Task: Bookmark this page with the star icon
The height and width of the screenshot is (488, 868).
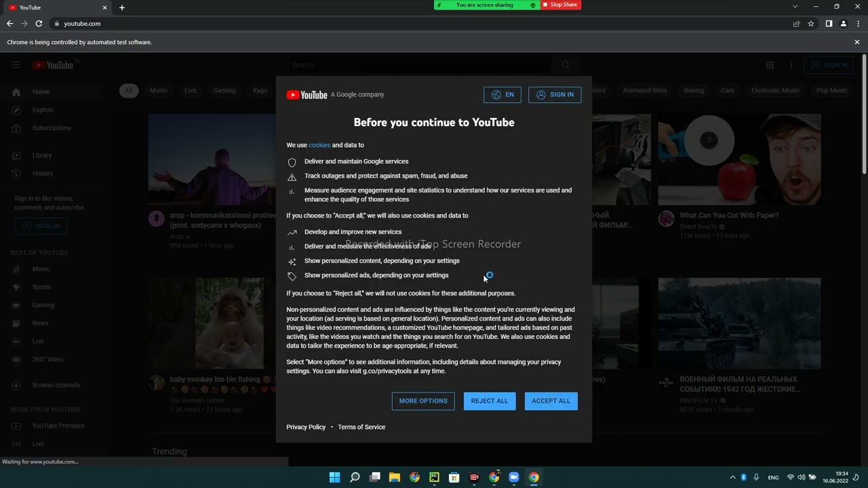Action: [x=811, y=24]
